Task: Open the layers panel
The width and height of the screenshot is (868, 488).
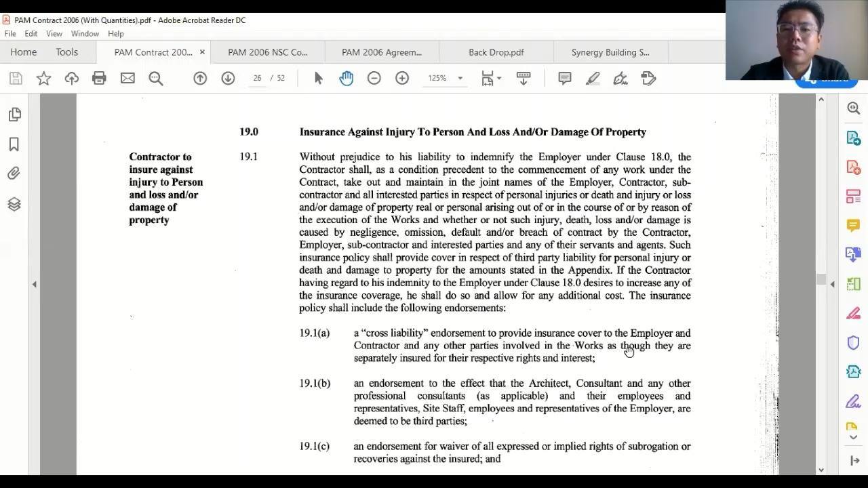Action: 14,204
